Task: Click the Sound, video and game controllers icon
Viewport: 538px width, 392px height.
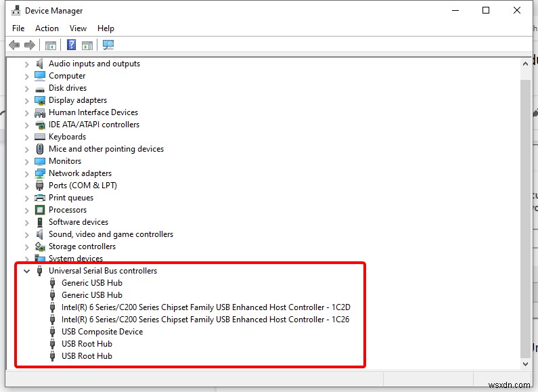Action: tap(40, 234)
